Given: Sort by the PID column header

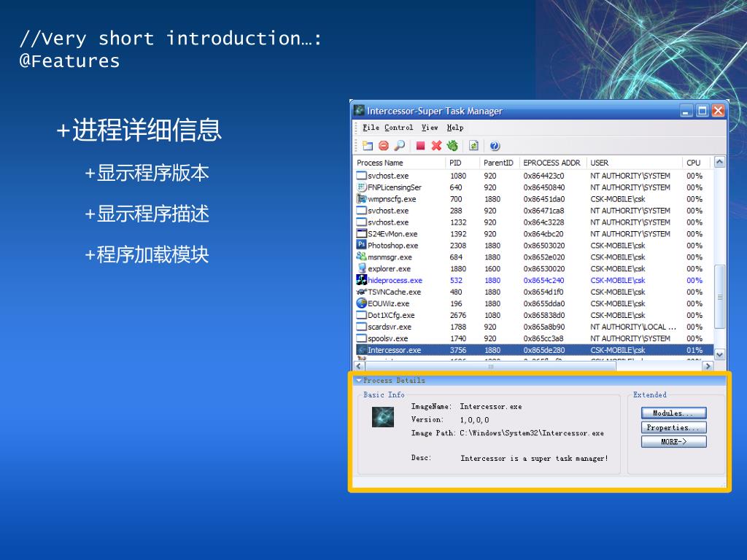Looking at the screenshot, I should click(x=462, y=163).
